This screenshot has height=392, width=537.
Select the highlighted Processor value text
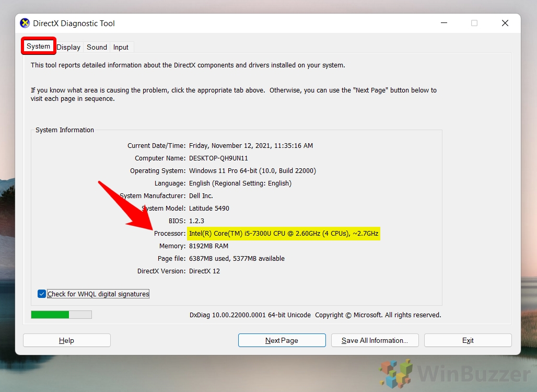pos(284,234)
